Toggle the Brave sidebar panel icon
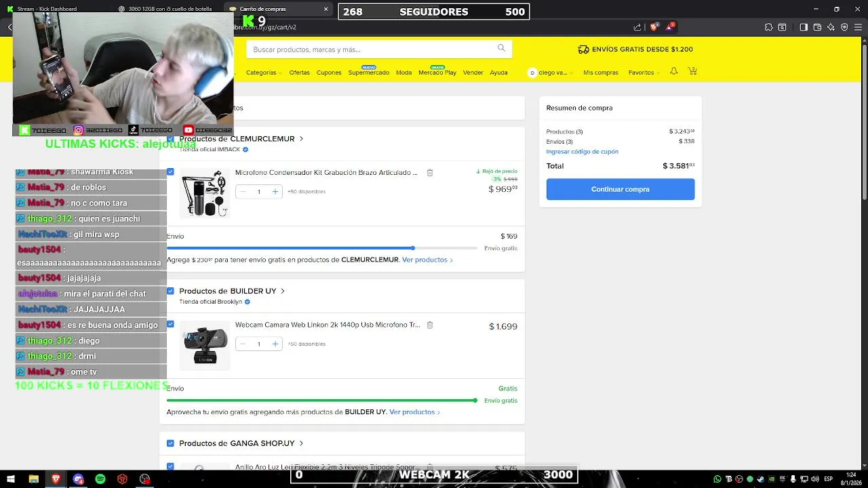Viewport: 868px width, 488px height. click(804, 27)
